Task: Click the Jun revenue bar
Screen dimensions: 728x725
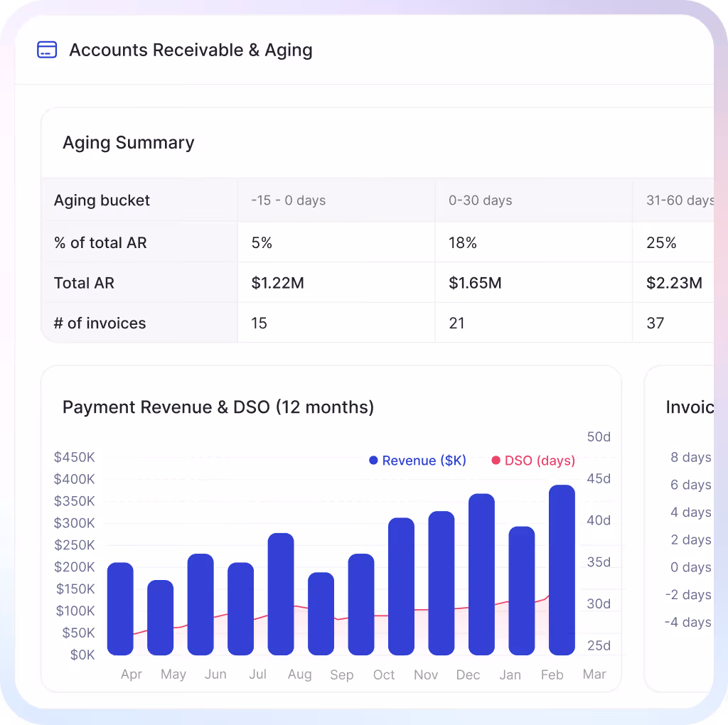Action: tap(200, 604)
